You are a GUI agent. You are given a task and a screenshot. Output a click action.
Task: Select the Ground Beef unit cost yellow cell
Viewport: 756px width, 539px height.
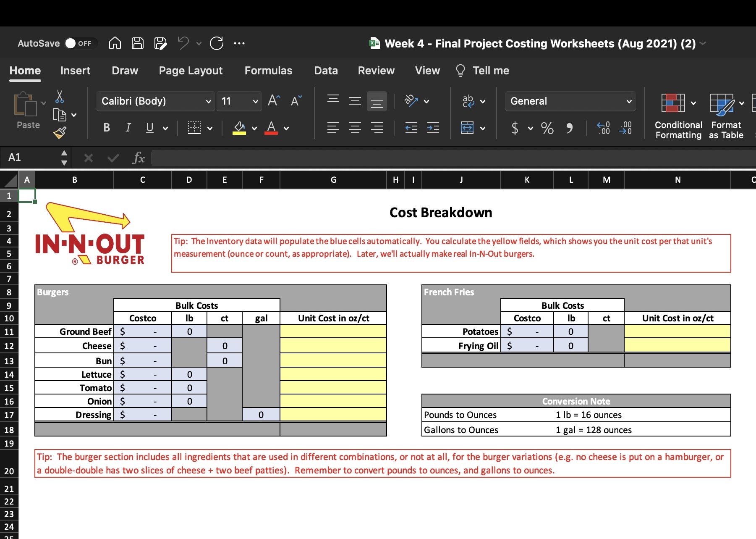point(333,331)
